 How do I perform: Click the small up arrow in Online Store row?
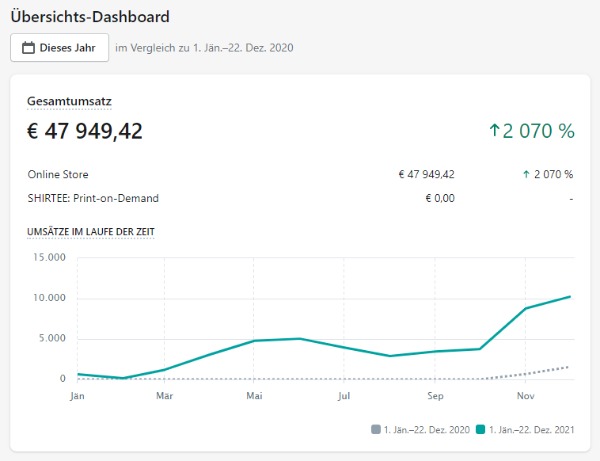[526, 174]
